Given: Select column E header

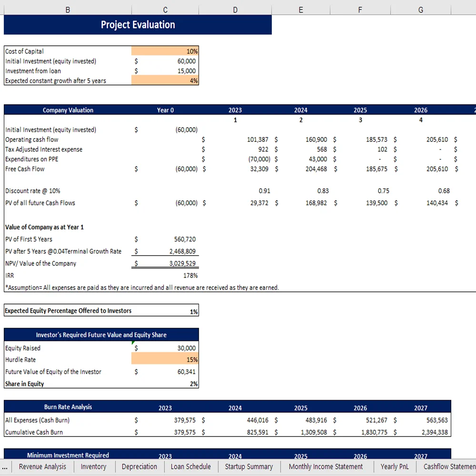Looking at the screenshot, I should 301,10.
